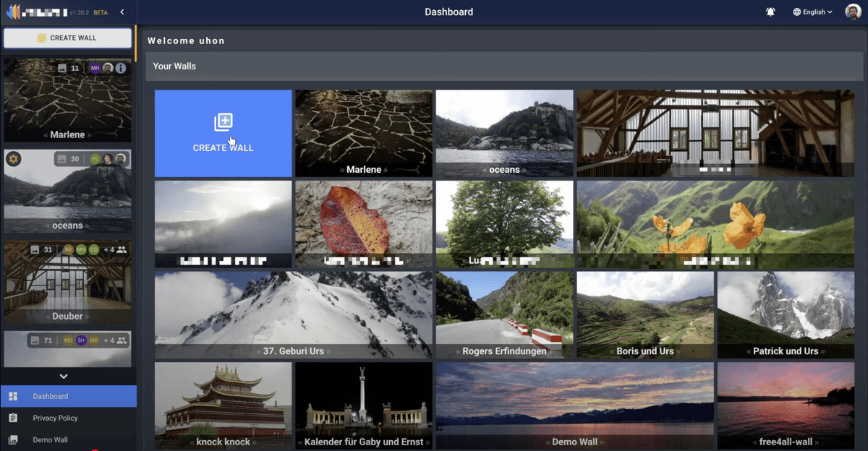
Task: Click the image count icon on Marlene sidebar card
Action: pyautogui.click(x=62, y=68)
